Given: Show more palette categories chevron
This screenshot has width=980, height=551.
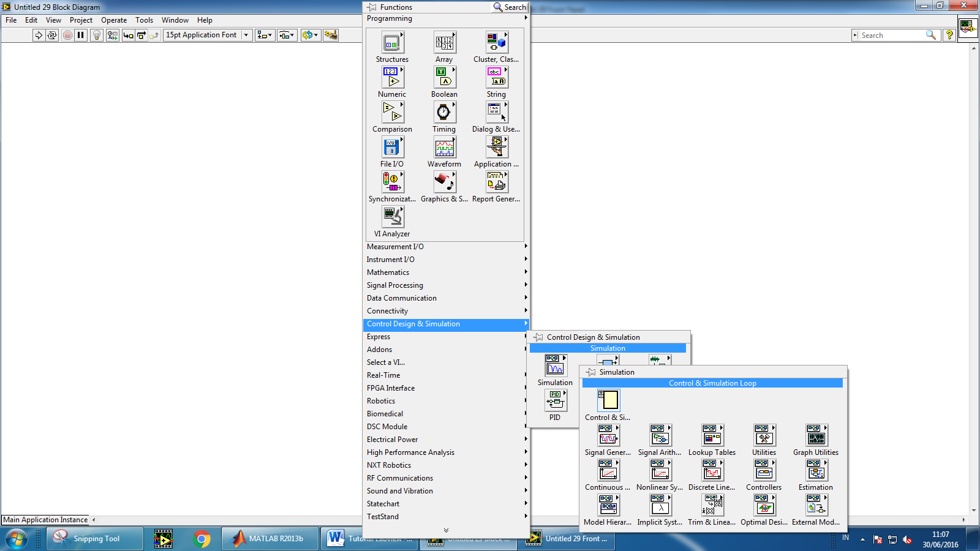Looking at the screenshot, I should pos(446,530).
